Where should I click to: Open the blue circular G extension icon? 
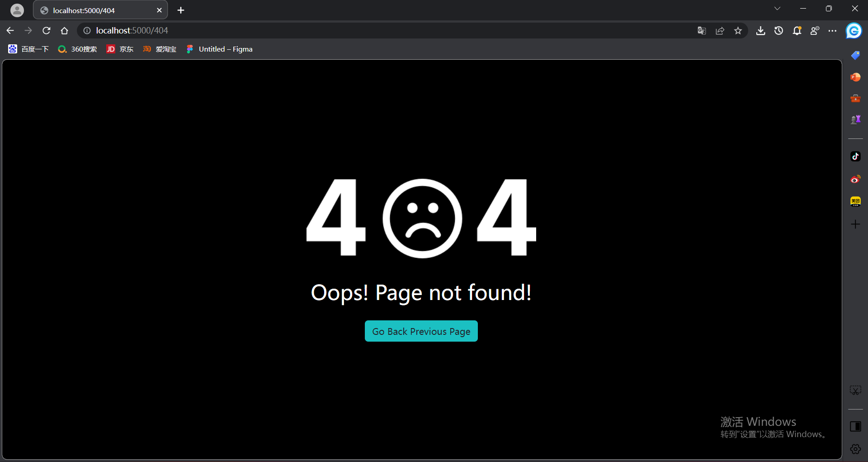[854, 31]
